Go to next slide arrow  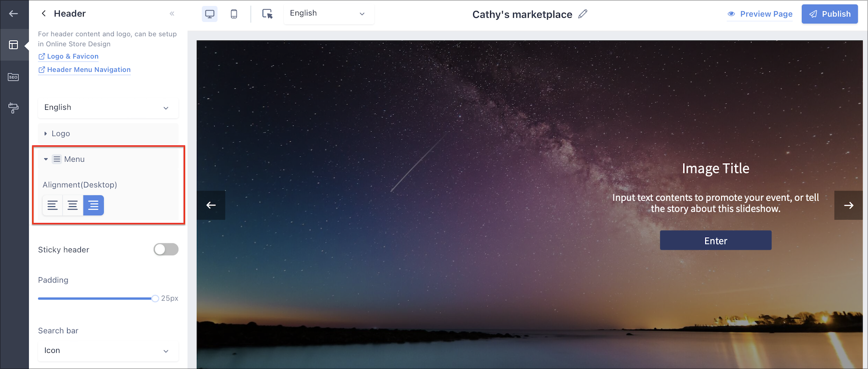click(x=848, y=205)
